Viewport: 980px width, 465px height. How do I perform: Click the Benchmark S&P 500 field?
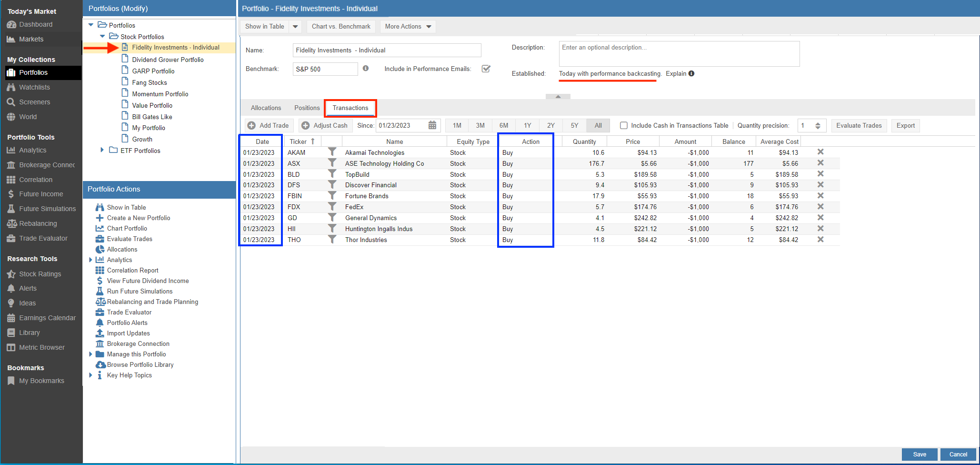click(325, 69)
